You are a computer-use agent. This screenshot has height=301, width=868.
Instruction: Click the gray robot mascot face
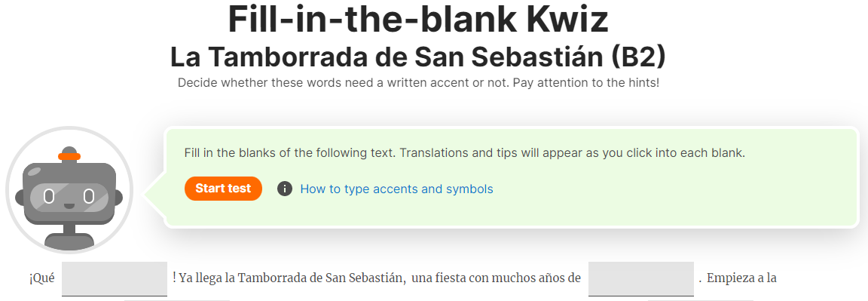pyautogui.click(x=69, y=192)
